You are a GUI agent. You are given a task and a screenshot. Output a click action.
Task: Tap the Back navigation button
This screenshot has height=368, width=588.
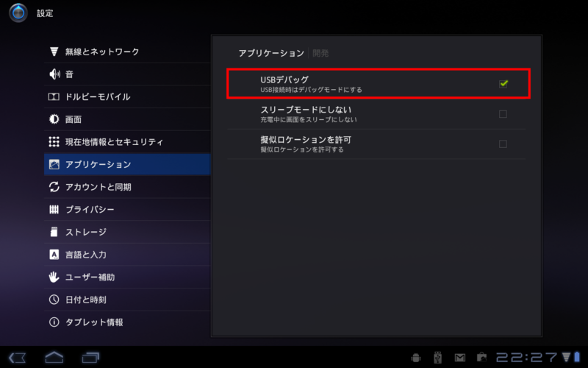click(17, 358)
